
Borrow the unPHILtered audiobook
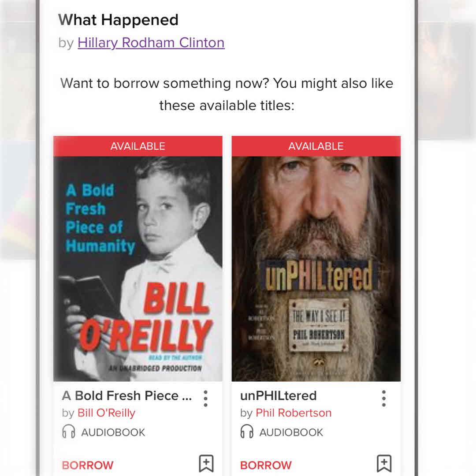[x=266, y=465]
